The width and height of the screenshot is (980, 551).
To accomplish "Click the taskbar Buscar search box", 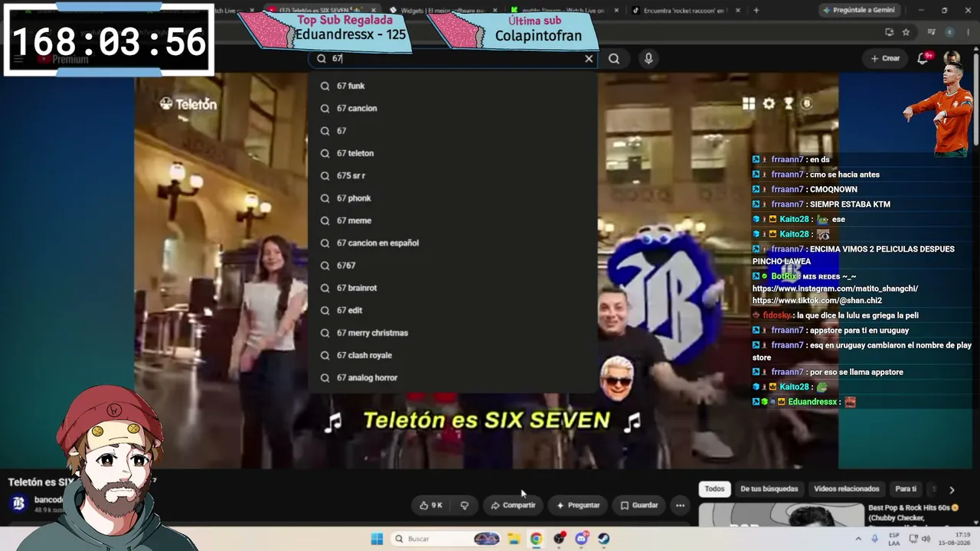I will coord(446,539).
